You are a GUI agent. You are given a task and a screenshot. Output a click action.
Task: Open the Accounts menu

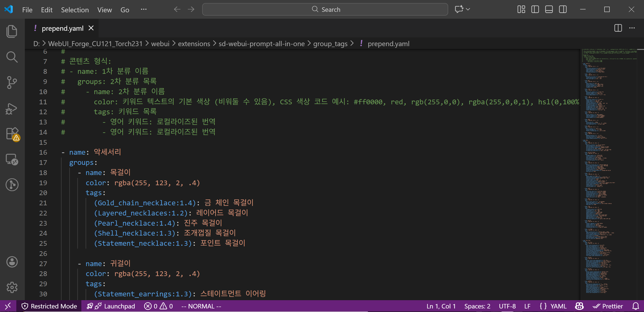point(12,262)
